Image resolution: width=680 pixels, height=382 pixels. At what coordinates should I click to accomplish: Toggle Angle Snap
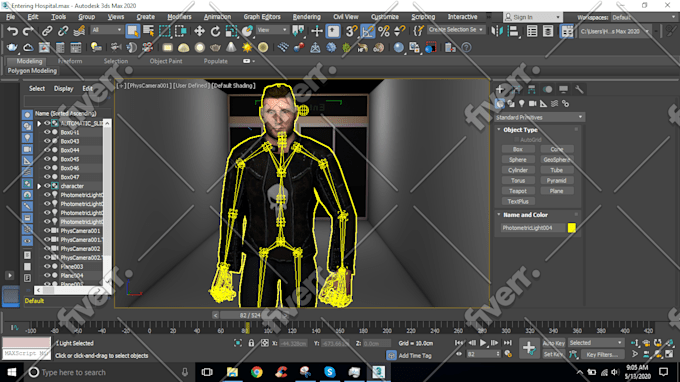(x=367, y=31)
